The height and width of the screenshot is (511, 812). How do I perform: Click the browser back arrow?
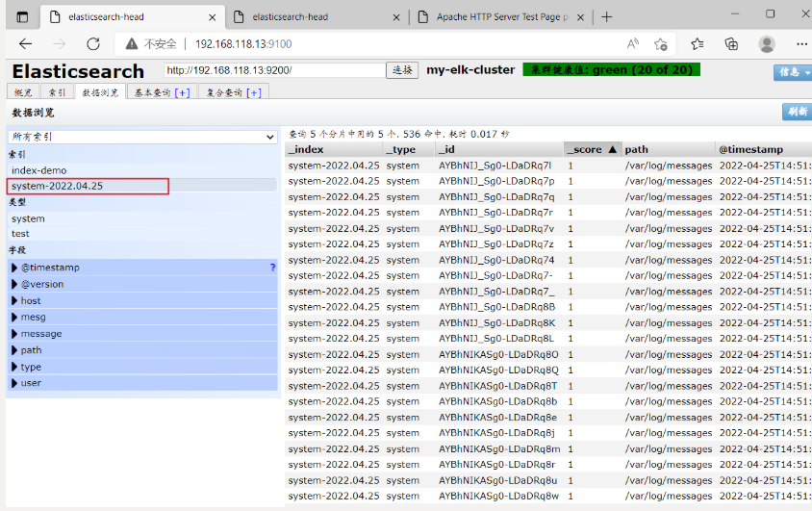point(25,44)
